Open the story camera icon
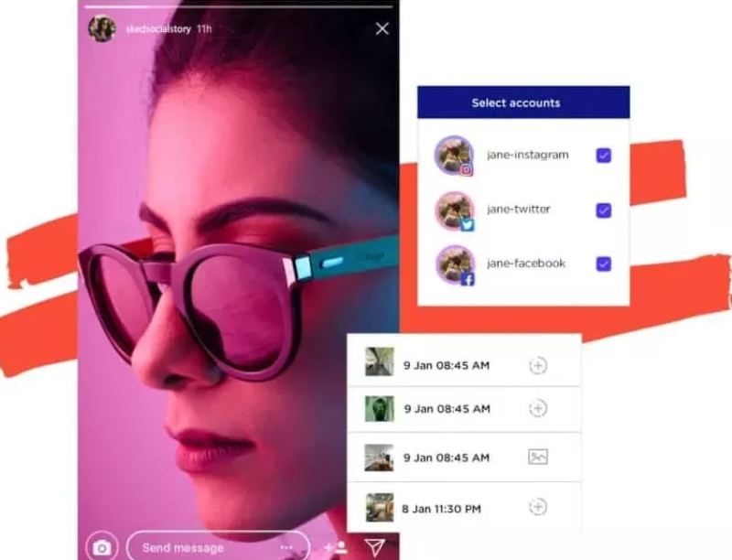Viewport: 732px width, 560px height. pyautogui.click(x=102, y=547)
